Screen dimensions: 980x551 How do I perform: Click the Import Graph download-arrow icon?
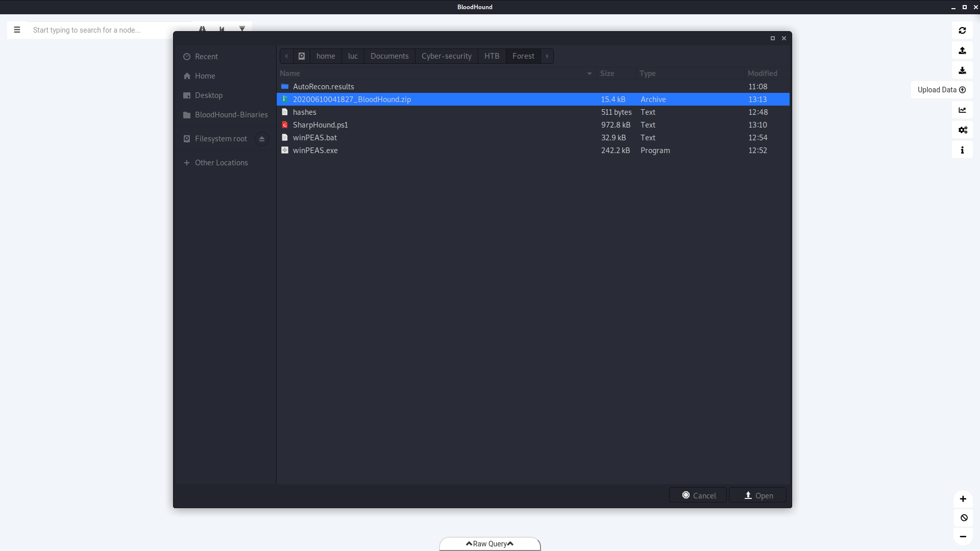tap(962, 70)
